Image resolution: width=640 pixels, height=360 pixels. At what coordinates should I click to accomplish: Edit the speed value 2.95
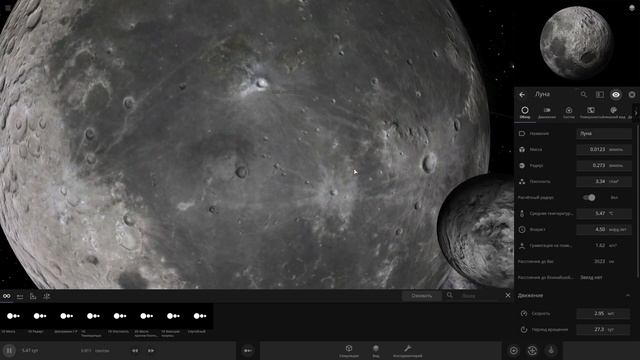(603, 313)
